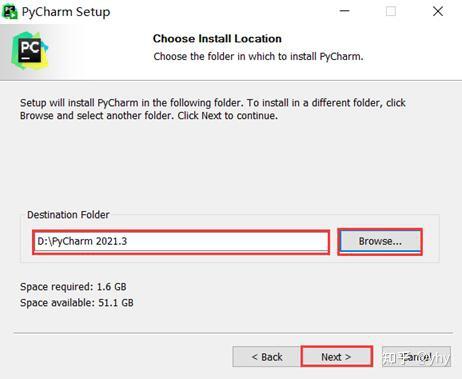Viewport: 462px width, 379px height.
Task: Click the empty dialog area below instruction text
Action: pyautogui.click(x=230, y=163)
